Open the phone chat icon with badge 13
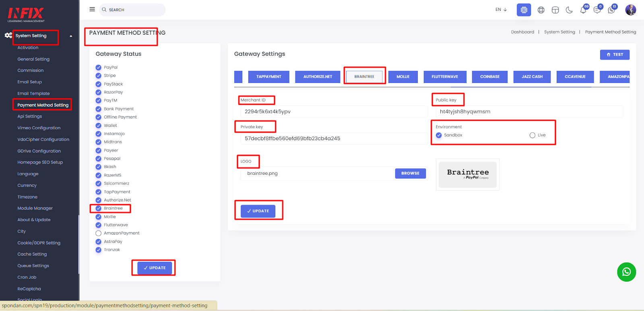644x311 pixels. point(611,10)
